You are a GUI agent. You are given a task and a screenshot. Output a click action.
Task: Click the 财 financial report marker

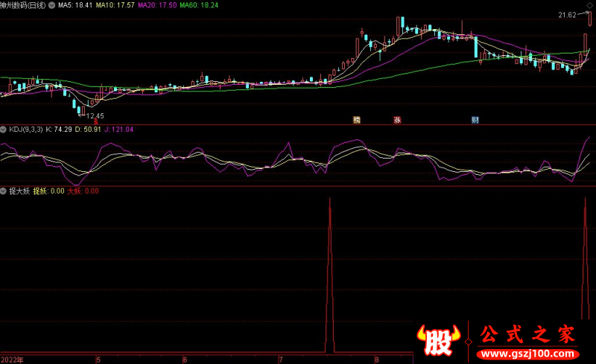click(x=475, y=119)
